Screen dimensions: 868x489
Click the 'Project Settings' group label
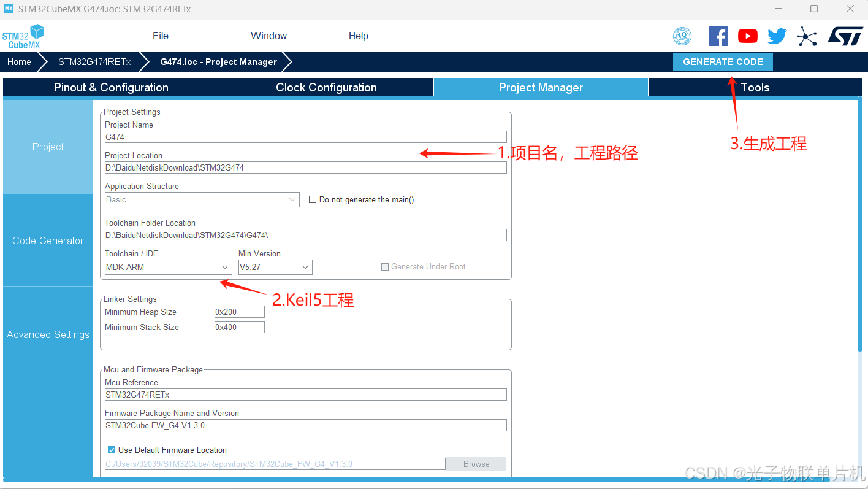point(132,112)
